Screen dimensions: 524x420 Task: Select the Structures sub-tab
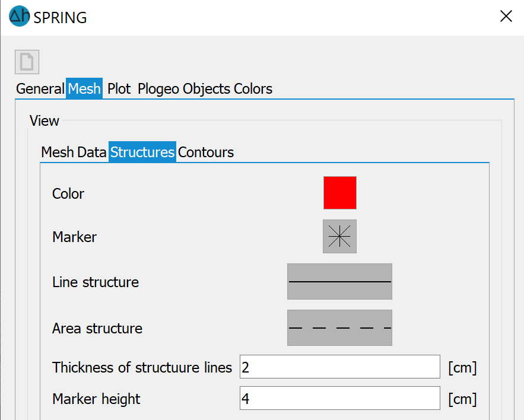pyautogui.click(x=142, y=152)
